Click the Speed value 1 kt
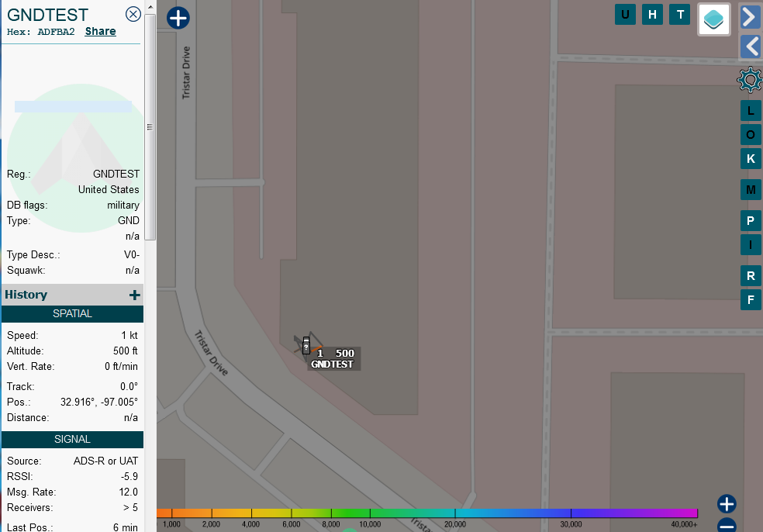 click(129, 335)
